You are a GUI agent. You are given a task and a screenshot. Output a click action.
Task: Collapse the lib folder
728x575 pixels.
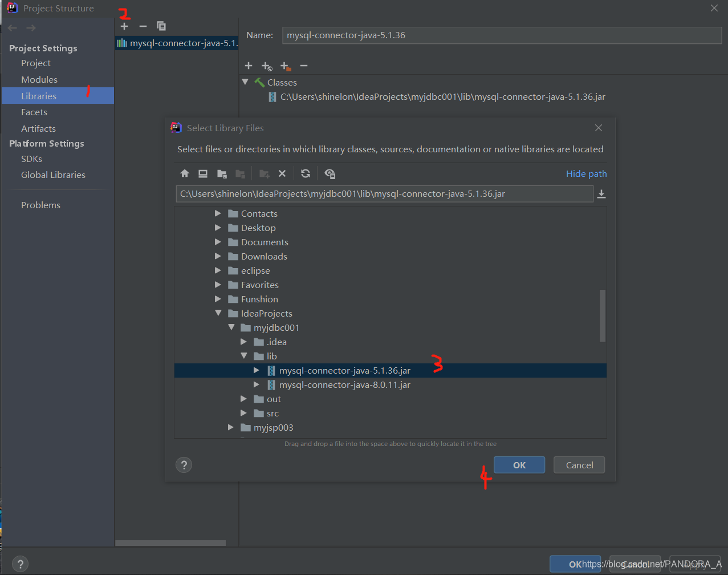tap(244, 356)
